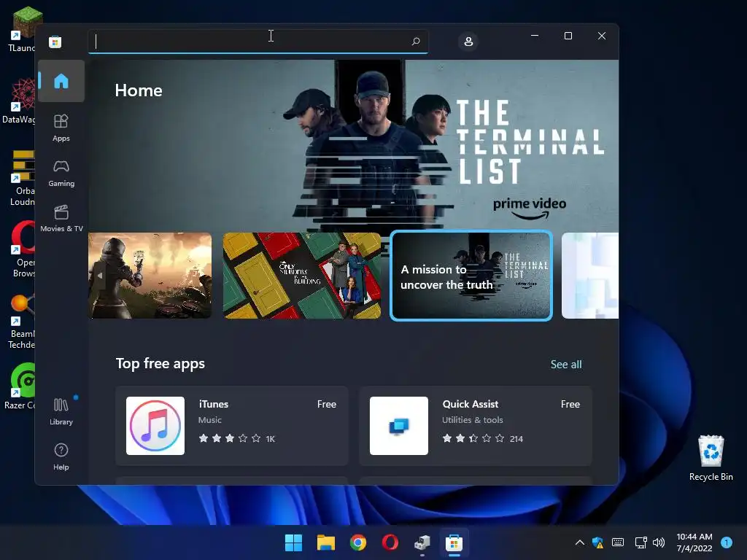Open the Windows Start menu
Screen dimensions: 747x560
[293, 542]
